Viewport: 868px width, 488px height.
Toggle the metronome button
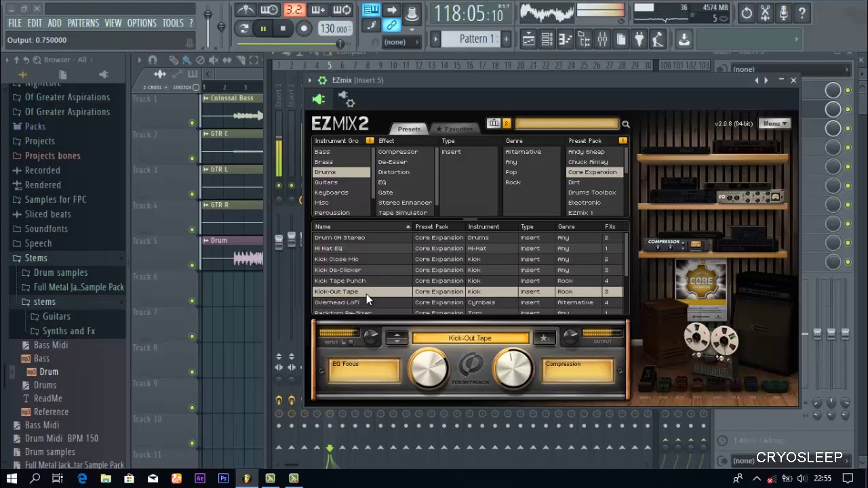tap(245, 10)
